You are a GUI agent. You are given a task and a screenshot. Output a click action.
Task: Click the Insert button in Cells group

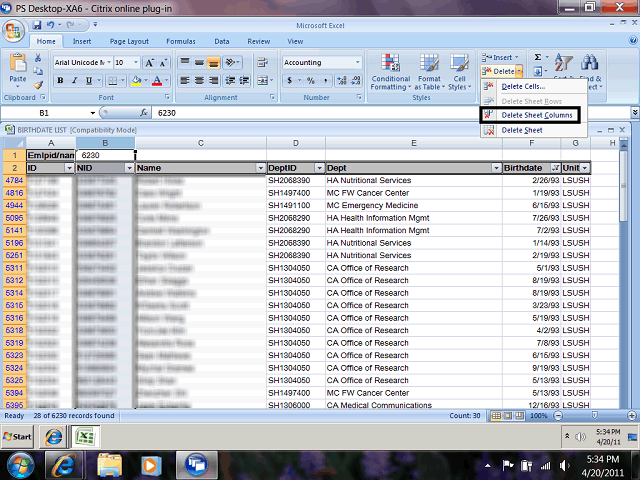pyautogui.click(x=499, y=58)
